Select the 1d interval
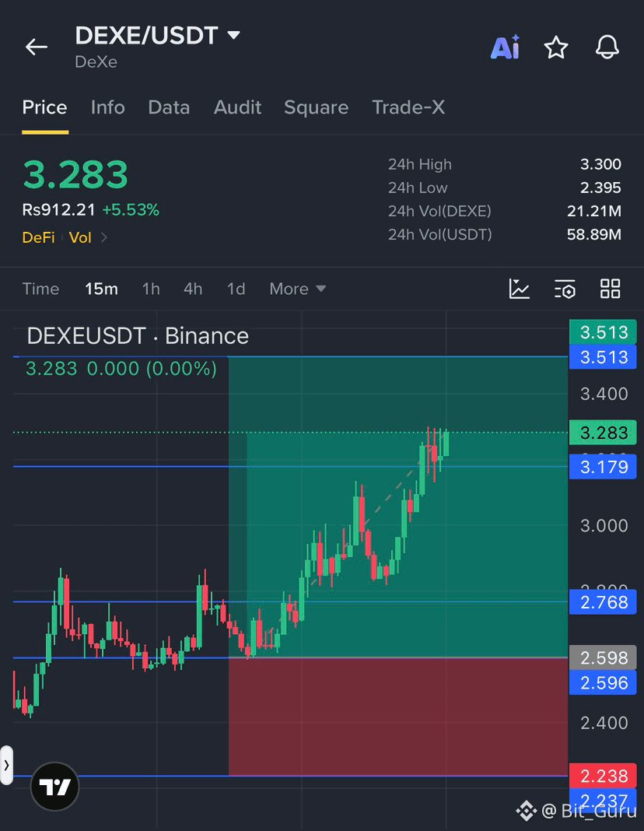The image size is (644, 831). click(236, 289)
